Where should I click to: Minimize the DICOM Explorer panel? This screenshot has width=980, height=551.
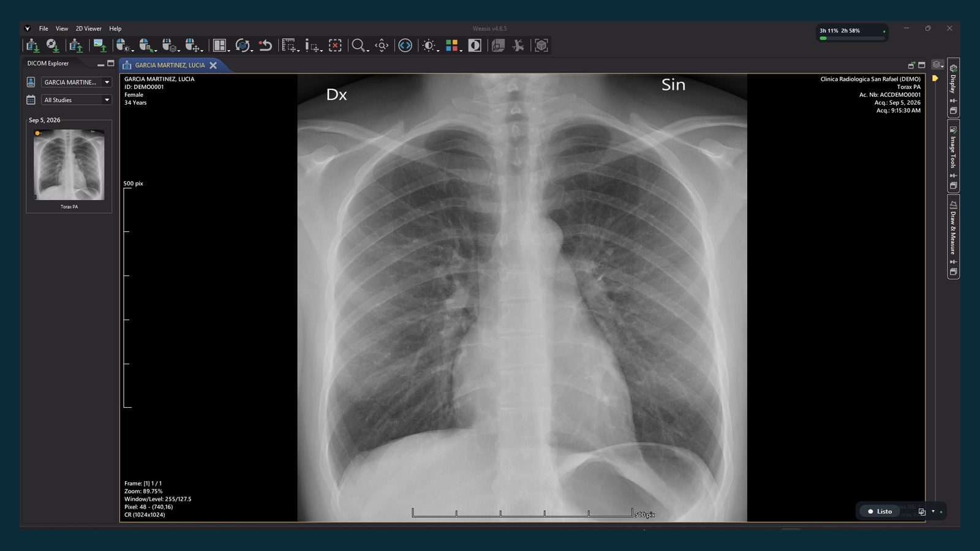(x=100, y=64)
